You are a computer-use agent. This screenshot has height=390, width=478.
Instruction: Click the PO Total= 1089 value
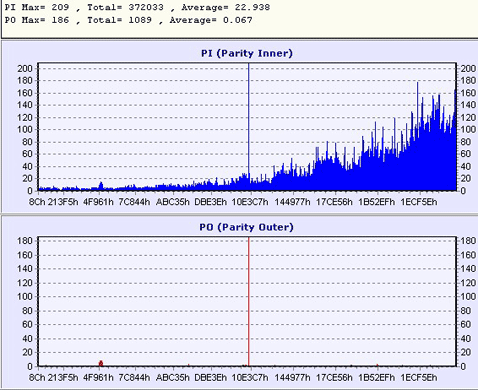[x=119, y=20]
